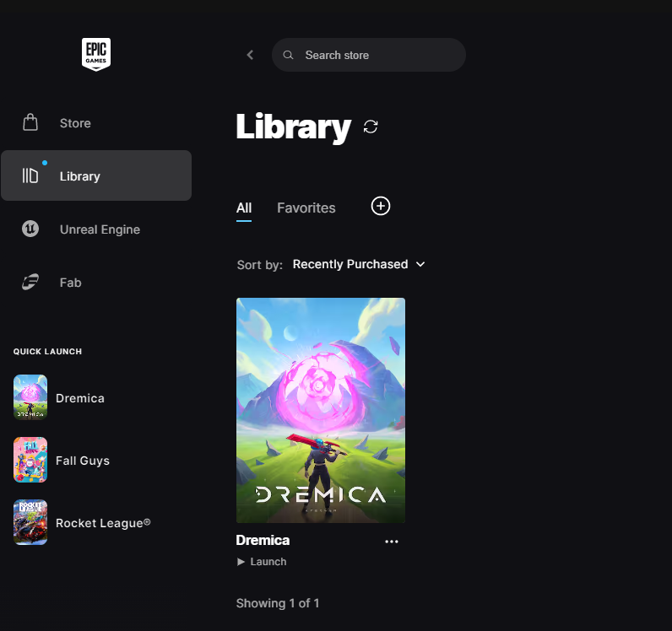Click the Epic Games logo
672x631 pixels.
[95, 55]
